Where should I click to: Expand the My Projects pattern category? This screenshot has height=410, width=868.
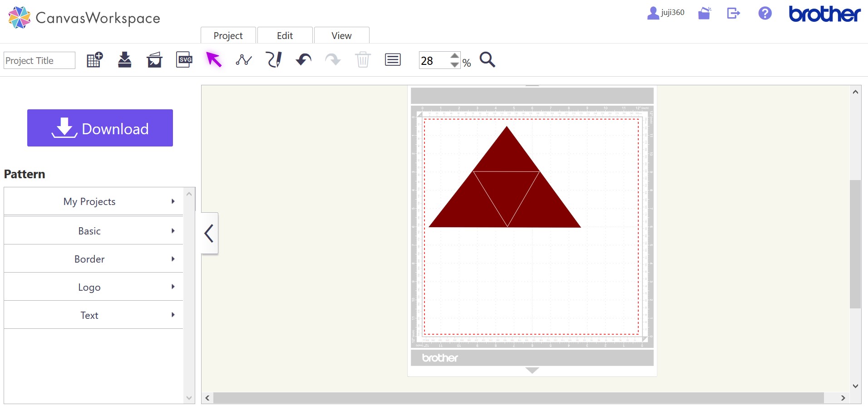coord(94,201)
